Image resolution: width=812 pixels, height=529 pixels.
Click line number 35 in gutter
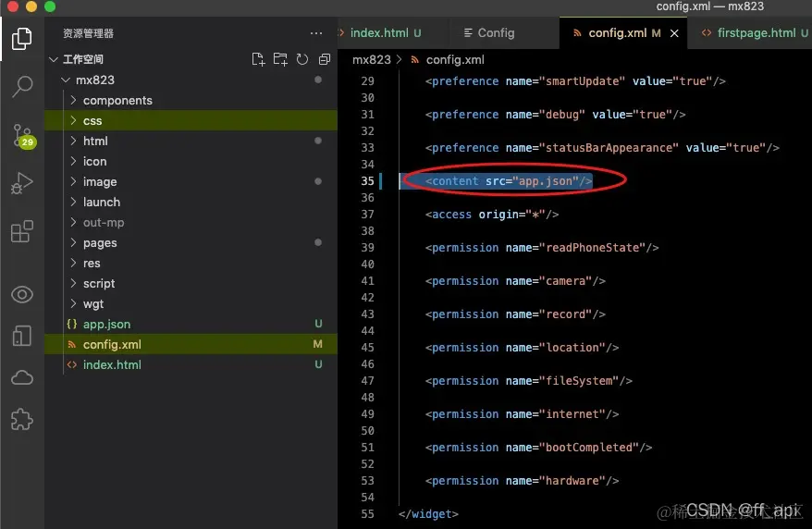pos(367,181)
